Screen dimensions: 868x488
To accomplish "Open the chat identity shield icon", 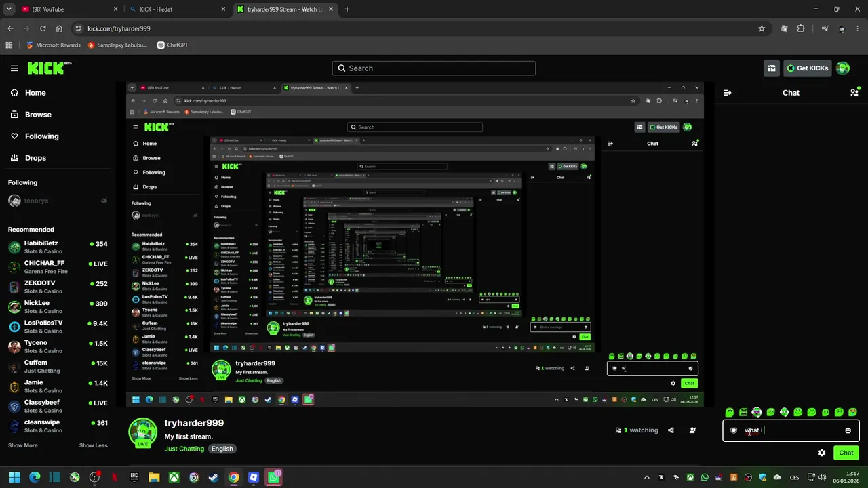I will pos(734,430).
